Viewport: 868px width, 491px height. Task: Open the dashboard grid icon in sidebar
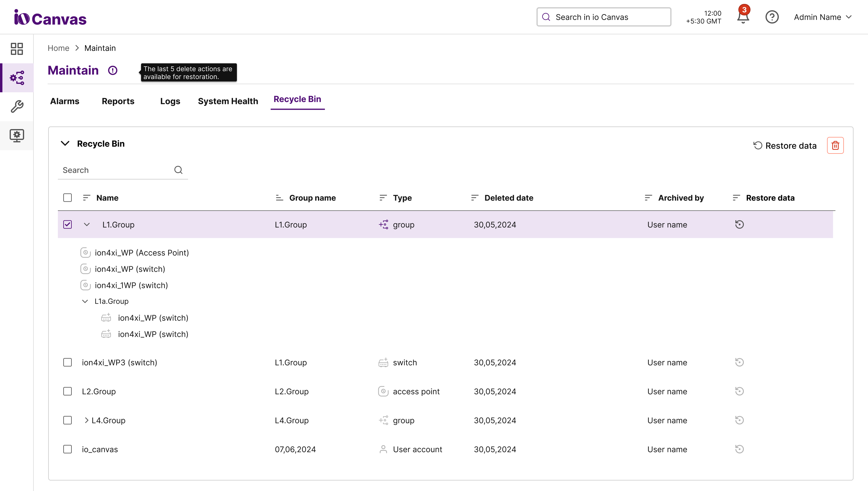[17, 49]
